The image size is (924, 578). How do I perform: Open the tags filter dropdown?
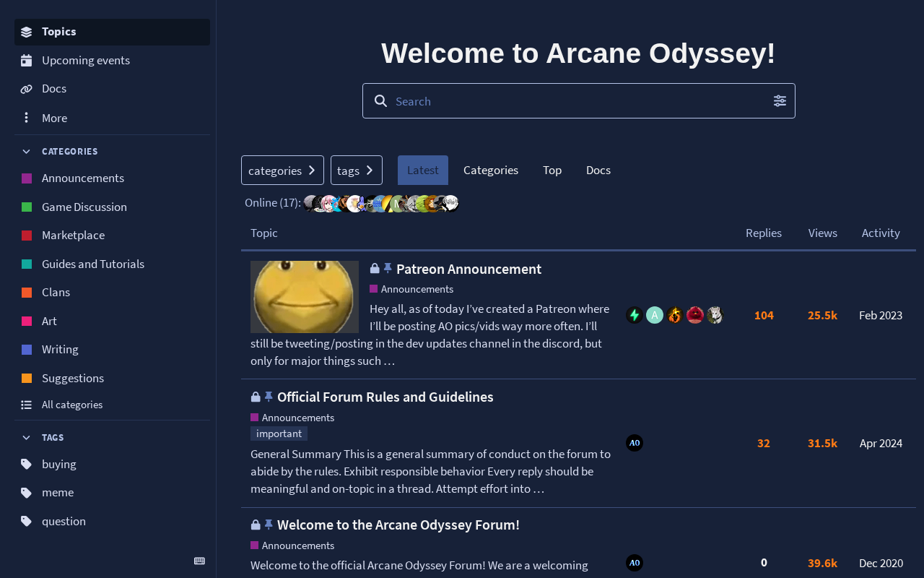pyautogui.click(x=356, y=171)
